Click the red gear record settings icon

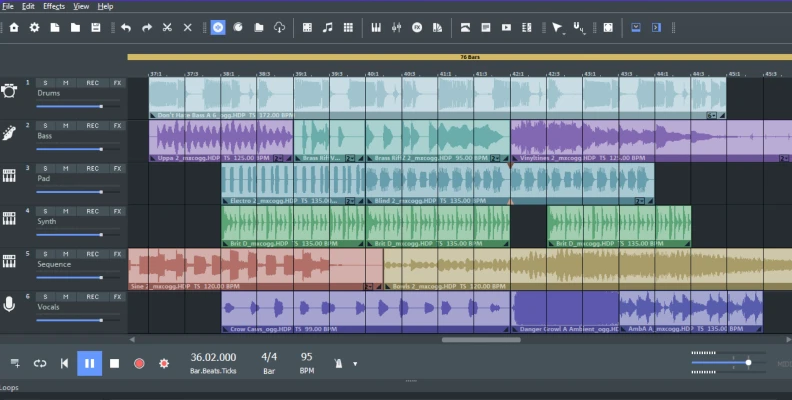tap(164, 363)
